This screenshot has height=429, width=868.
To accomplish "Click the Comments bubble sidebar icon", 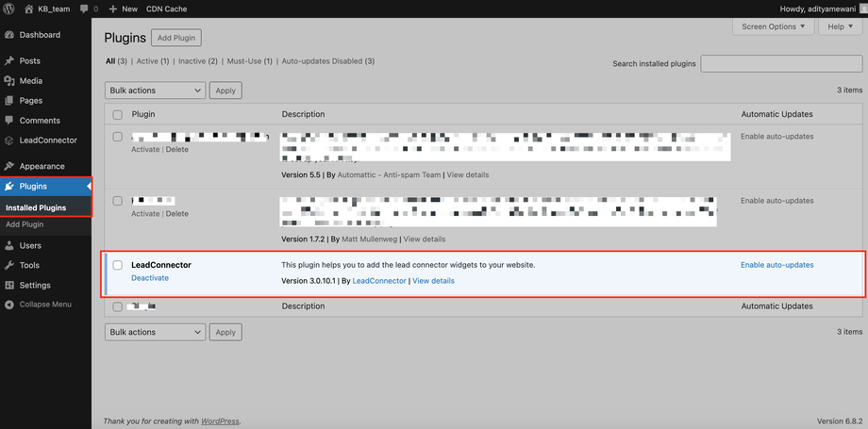I will (x=9, y=121).
